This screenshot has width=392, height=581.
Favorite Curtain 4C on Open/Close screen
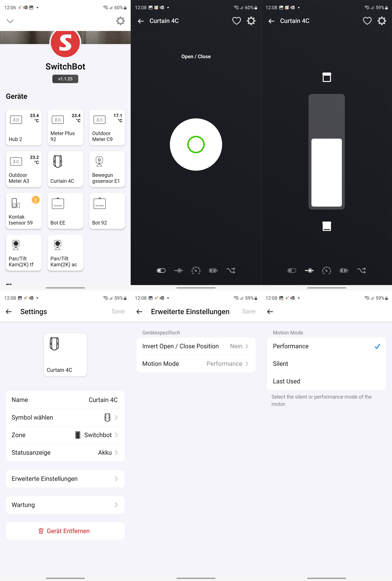click(236, 21)
